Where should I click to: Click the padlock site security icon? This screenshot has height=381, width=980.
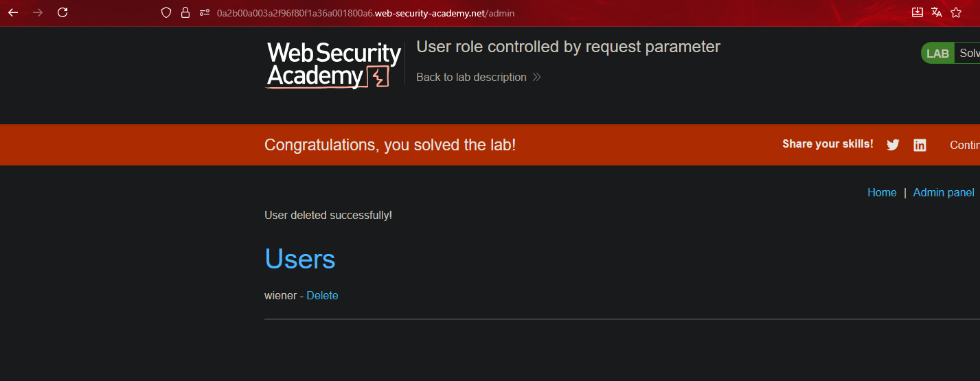(185, 12)
